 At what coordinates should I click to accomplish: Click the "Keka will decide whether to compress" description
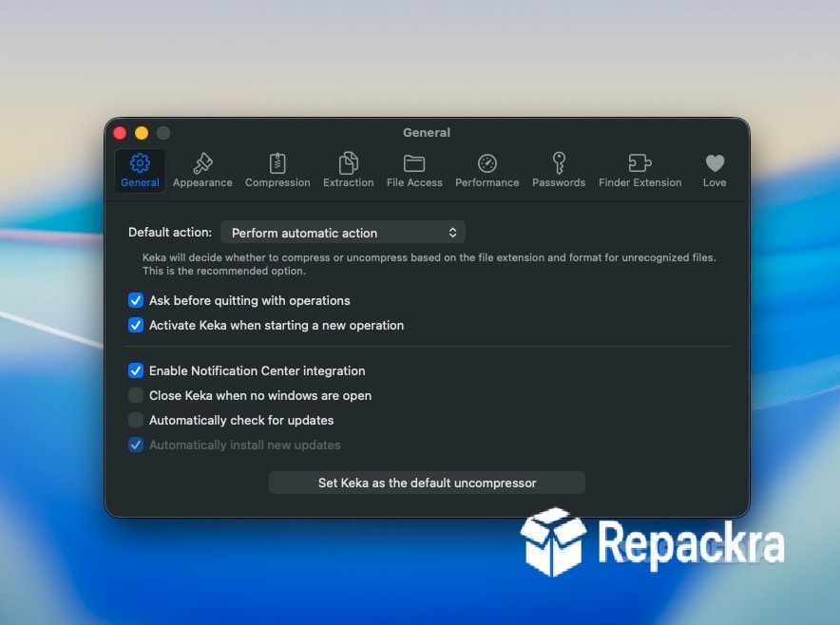(x=429, y=264)
